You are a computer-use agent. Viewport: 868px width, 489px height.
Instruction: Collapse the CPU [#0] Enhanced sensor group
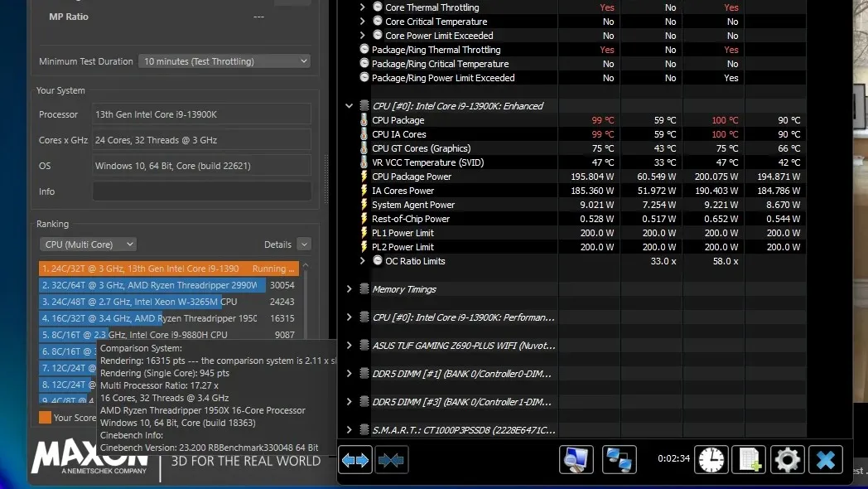[349, 106]
